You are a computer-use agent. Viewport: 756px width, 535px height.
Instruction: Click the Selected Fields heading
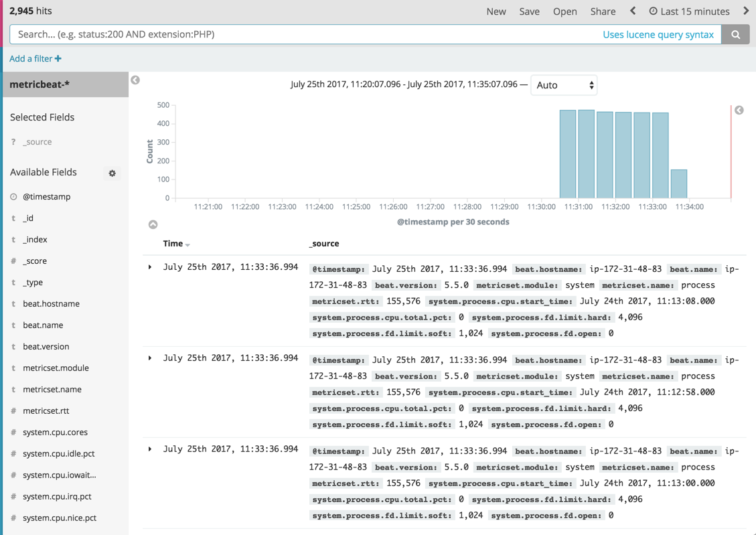tap(42, 117)
